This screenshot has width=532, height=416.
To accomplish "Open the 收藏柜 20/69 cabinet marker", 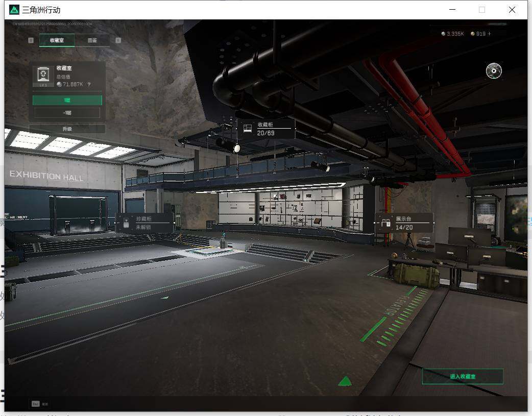I will pyautogui.click(x=266, y=129).
